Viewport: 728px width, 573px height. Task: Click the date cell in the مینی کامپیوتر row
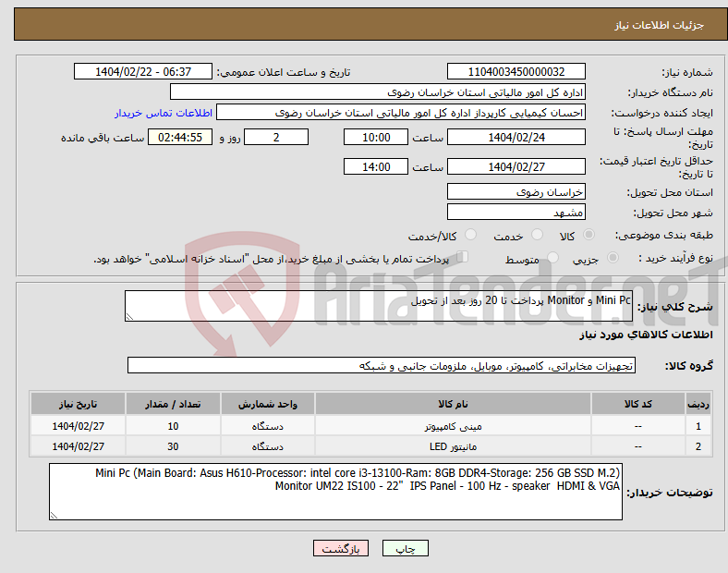(x=78, y=426)
